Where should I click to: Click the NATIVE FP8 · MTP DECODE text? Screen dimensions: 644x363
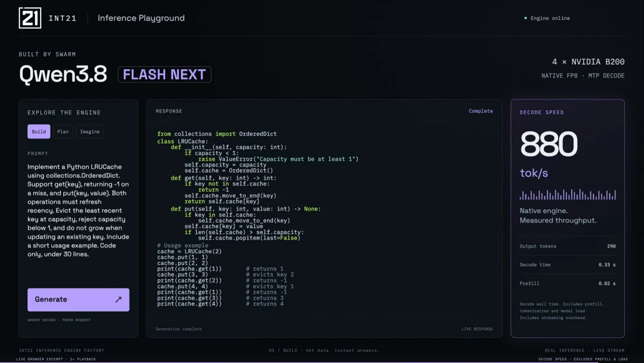click(x=583, y=76)
